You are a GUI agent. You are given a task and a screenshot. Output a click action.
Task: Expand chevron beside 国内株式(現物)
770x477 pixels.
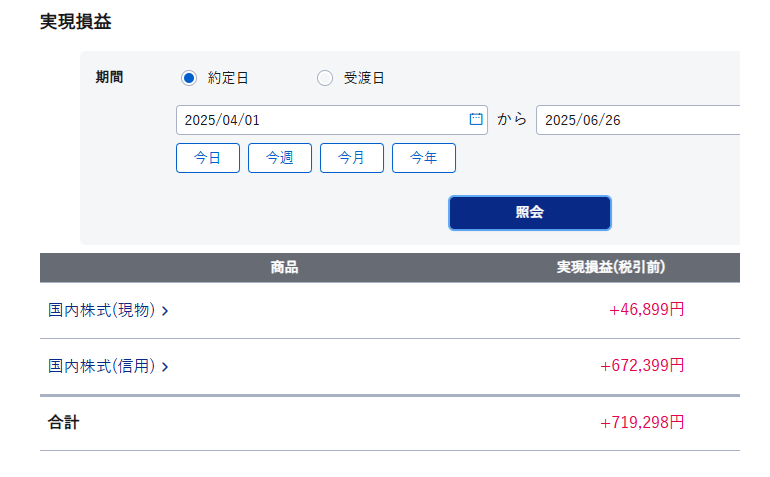click(x=165, y=311)
